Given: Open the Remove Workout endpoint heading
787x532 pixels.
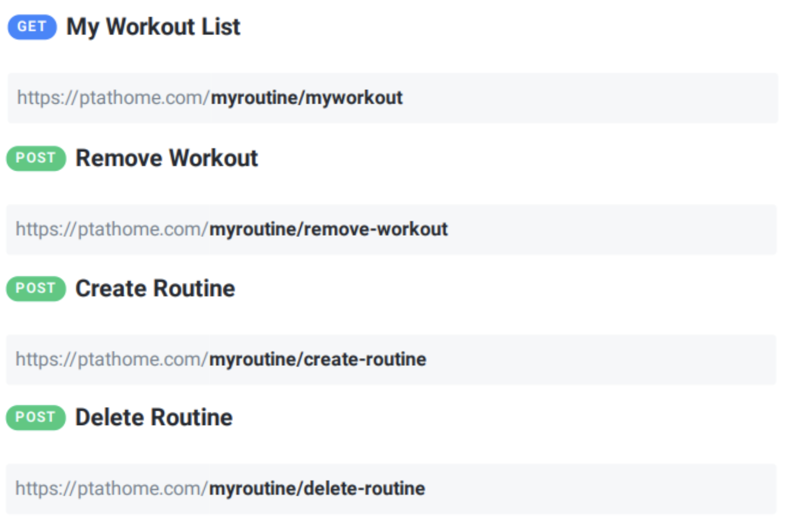Looking at the screenshot, I should [x=166, y=158].
